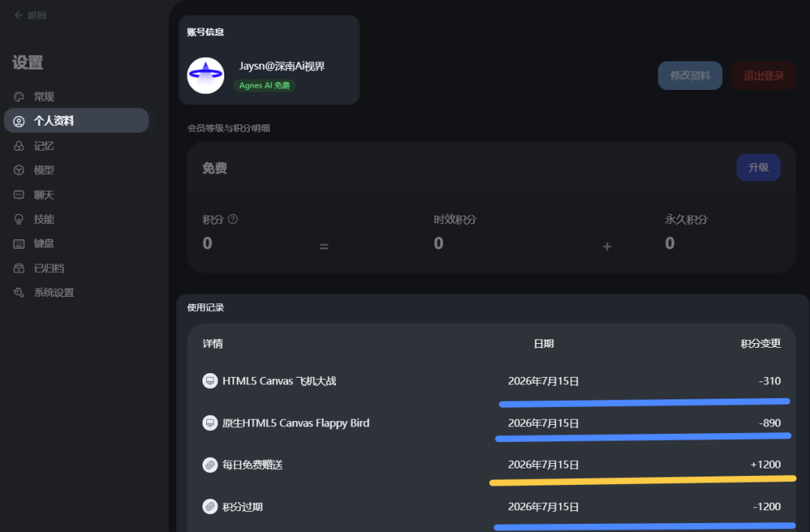Click the 每日免费赠送 record icon

[x=210, y=465]
